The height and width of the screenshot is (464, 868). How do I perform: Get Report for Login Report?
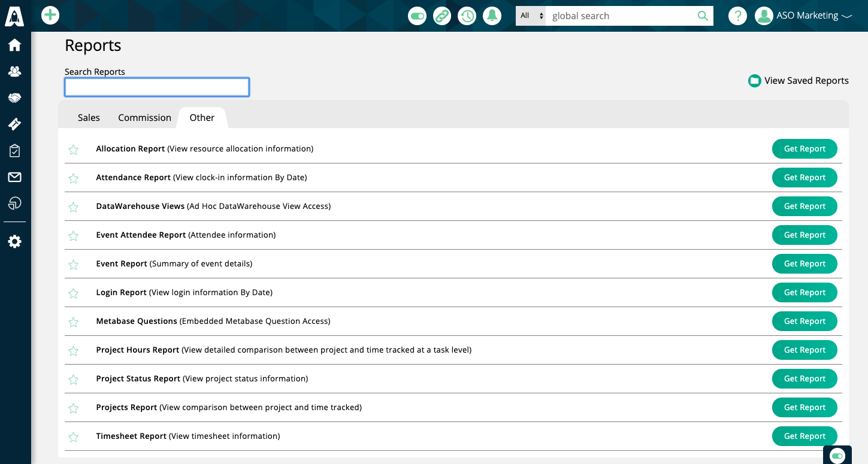tap(805, 293)
